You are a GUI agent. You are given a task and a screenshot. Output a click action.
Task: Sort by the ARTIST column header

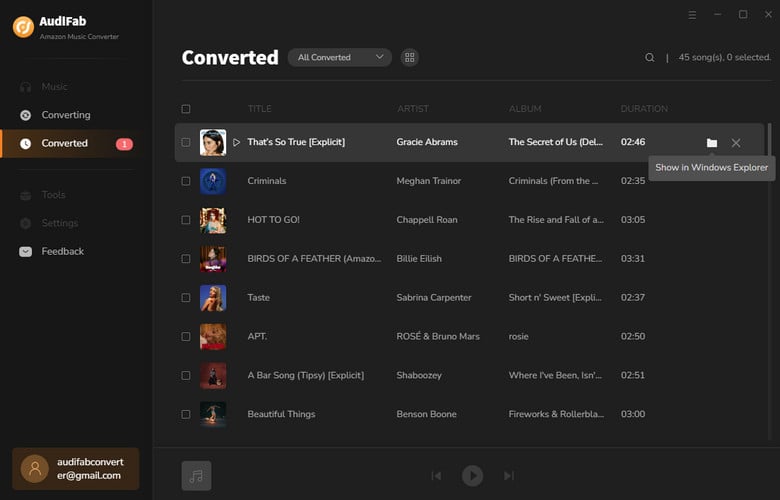coord(413,109)
